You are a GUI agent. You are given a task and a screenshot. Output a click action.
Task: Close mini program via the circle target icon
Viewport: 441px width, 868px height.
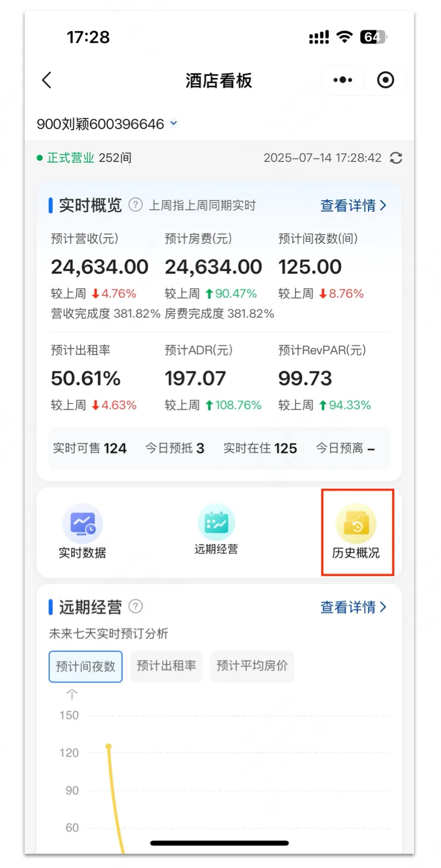pos(385,80)
